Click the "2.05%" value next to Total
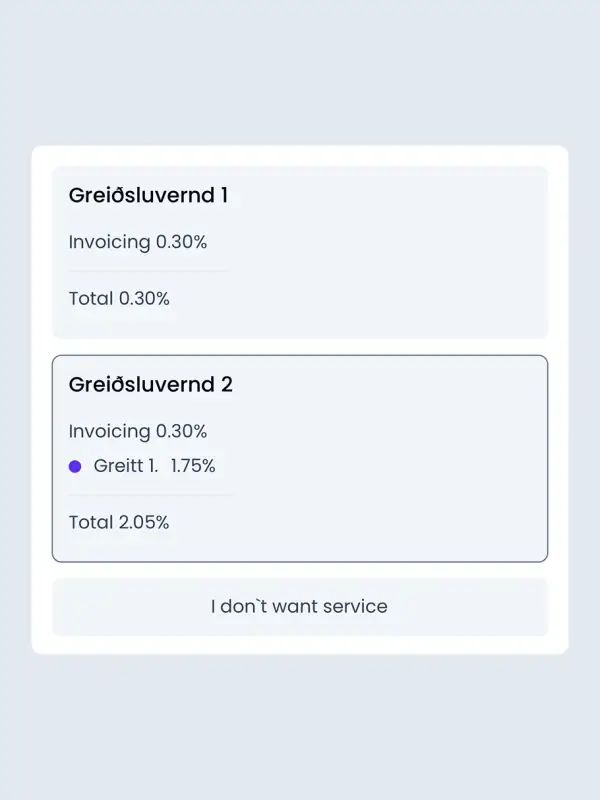 coord(144,522)
